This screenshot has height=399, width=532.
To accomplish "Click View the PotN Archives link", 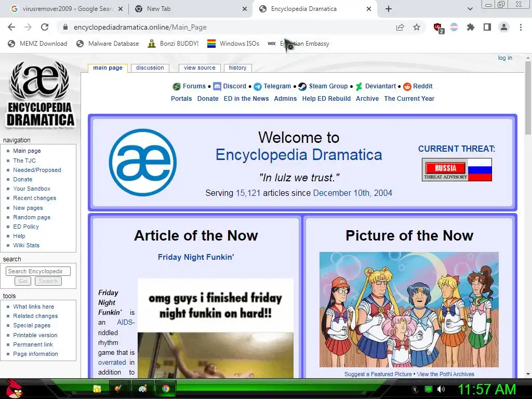I will (x=445, y=374).
